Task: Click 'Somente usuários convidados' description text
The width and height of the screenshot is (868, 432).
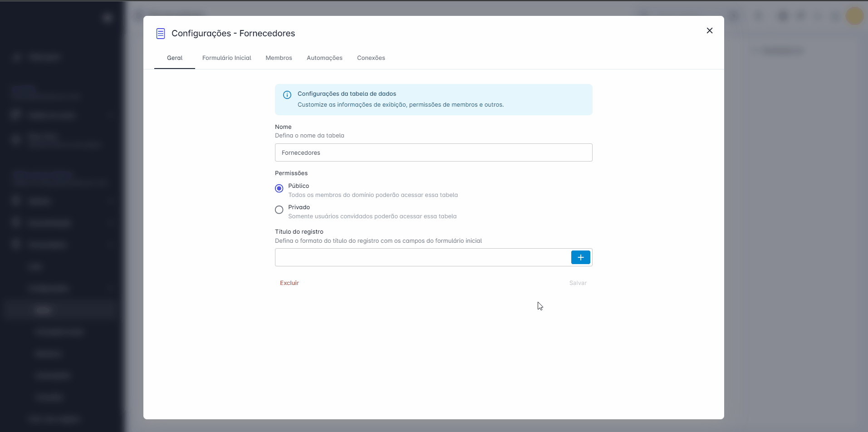Action: tap(373, 216)
